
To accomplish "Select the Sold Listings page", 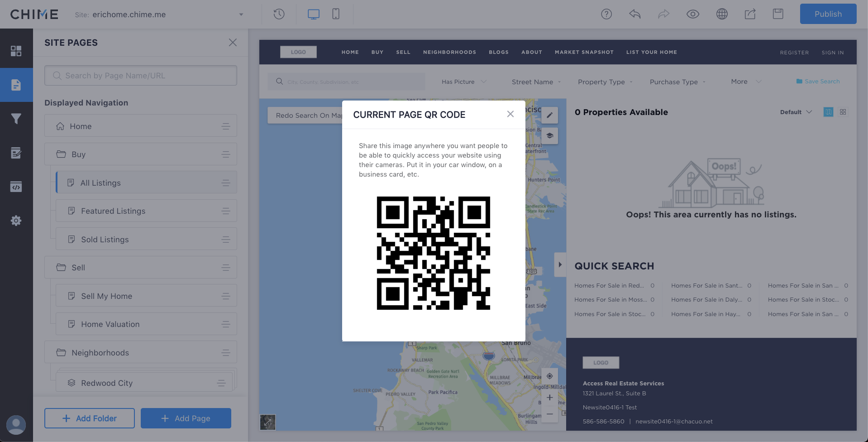I will click(146, 240).
